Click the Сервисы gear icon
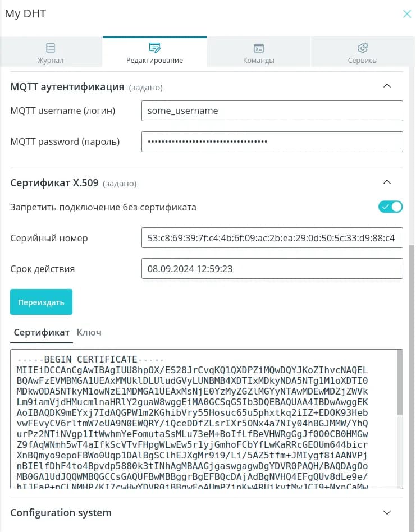416x532 pixels. coord(362,48)
